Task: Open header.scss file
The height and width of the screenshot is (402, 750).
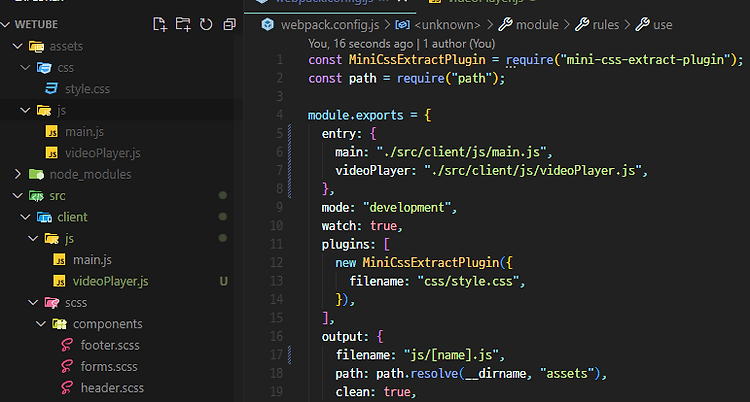Action: (112, 388)
